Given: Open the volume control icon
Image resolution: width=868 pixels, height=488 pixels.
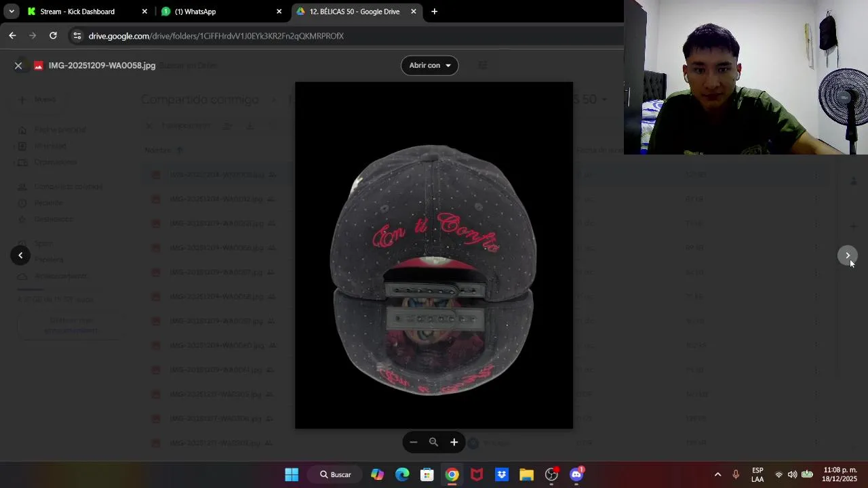Looking at the screenshot, I should pyautogui.click(x=792, y=474).
